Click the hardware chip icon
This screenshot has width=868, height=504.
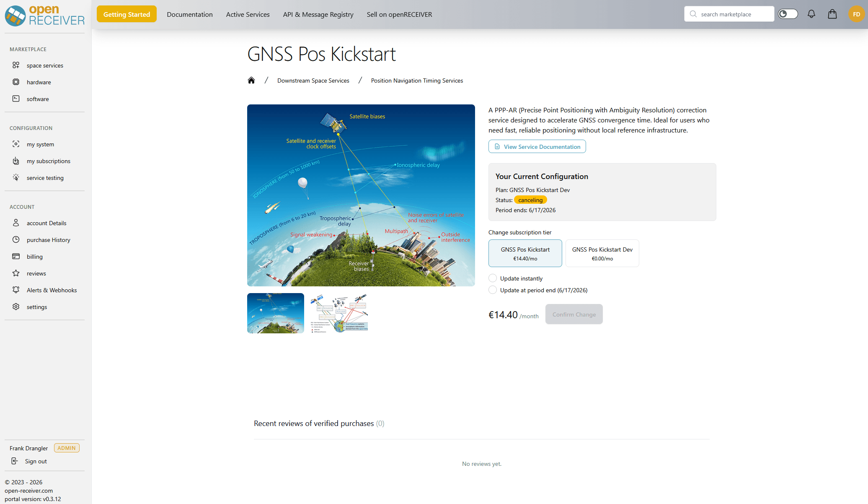[x=16, y=82]
